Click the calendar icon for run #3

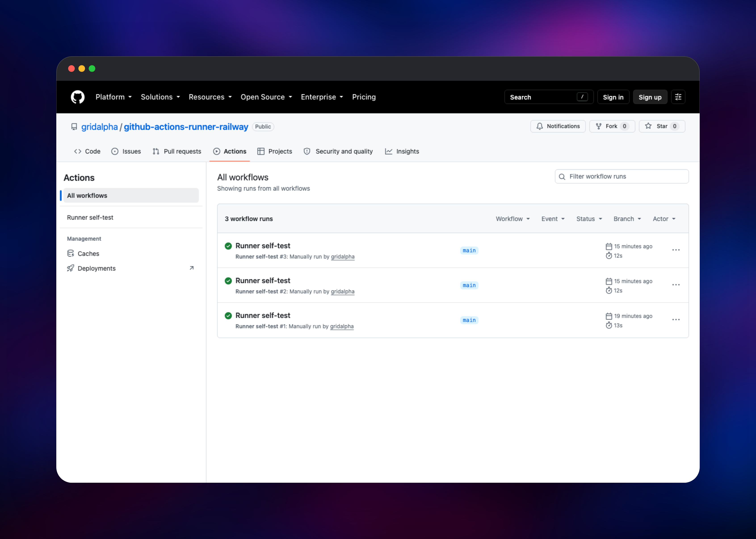point(609,246)
